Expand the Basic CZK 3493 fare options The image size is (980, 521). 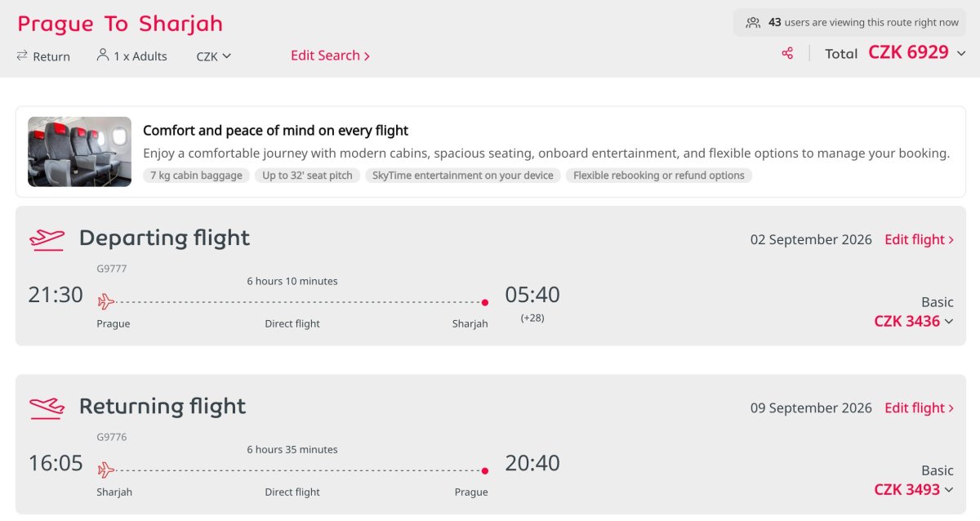[x=949, y=490]
